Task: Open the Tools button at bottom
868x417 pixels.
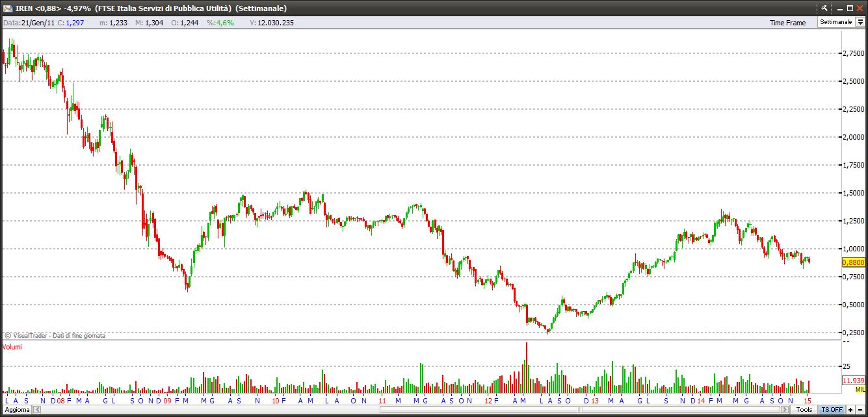Action: 804,410
